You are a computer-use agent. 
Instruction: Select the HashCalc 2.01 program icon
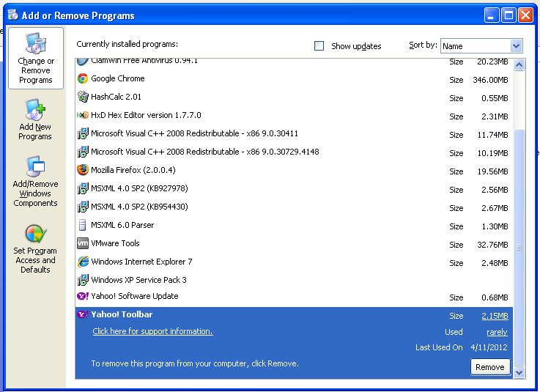pyautogui.click(x=83, y=97)
